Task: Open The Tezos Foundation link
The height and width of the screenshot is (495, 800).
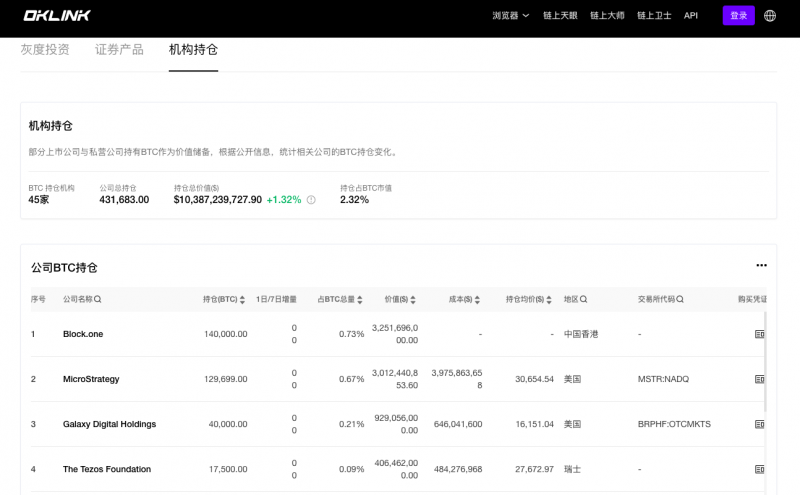Action: point(107,469)
